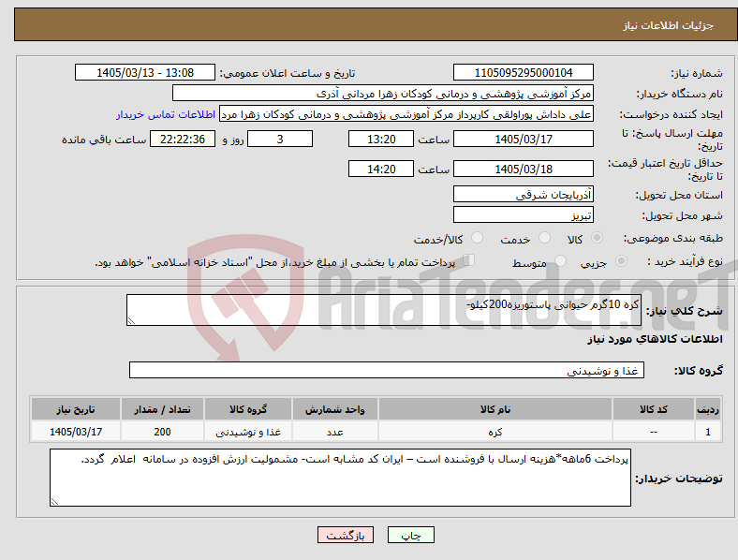The width and height of the screenshot is (738, 560).
Task: Select the کالا/خدمت radio button
Action: [478, 238]
